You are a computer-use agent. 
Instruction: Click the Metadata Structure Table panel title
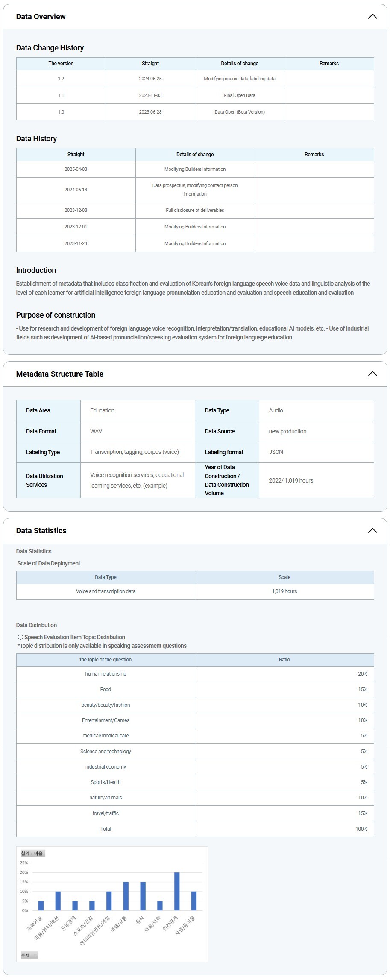(x=60, y=374)
